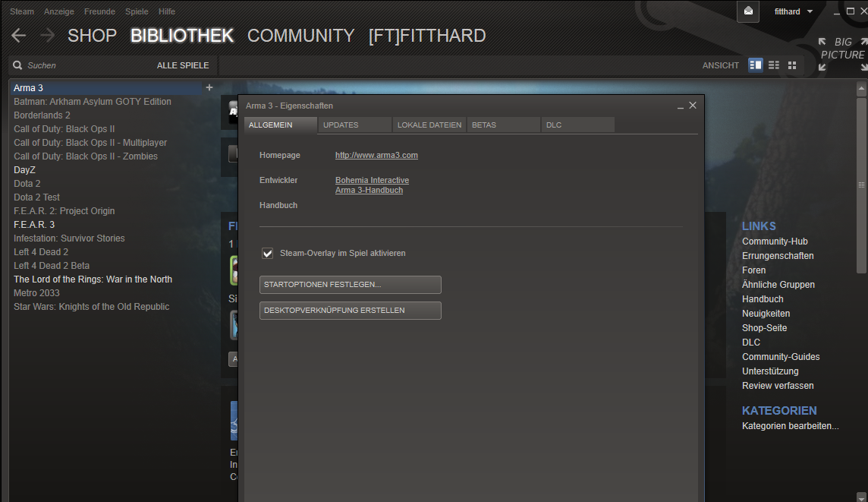
Task: Switch to detail view icon
Action: pos(755,65)
